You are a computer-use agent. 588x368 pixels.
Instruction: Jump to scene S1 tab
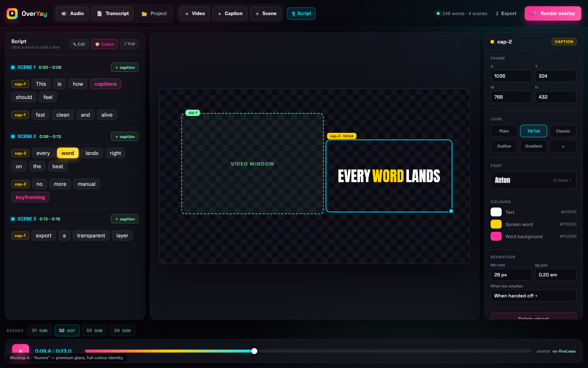pyautogui.click(x=40, y=330)
